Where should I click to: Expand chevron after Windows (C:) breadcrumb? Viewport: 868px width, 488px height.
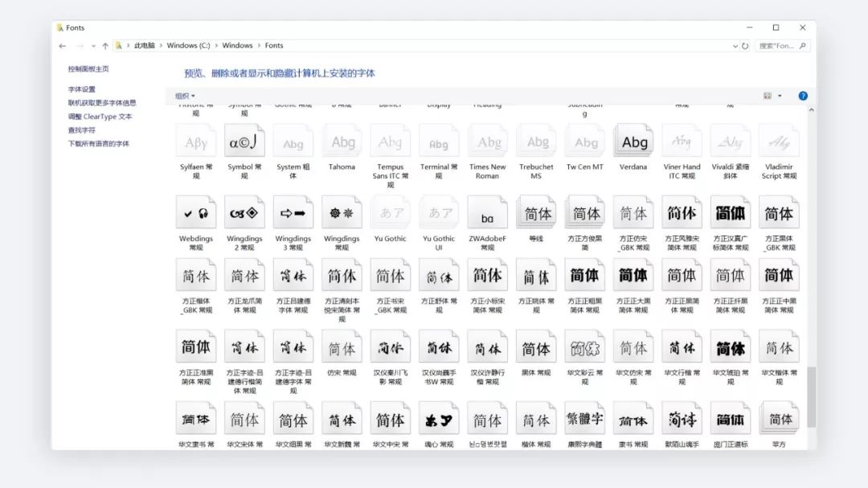pyautogui.click(x=216, y=45)
